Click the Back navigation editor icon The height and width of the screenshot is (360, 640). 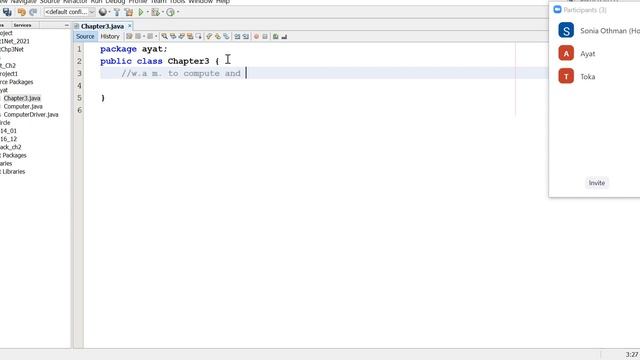[x=138, y=36]
